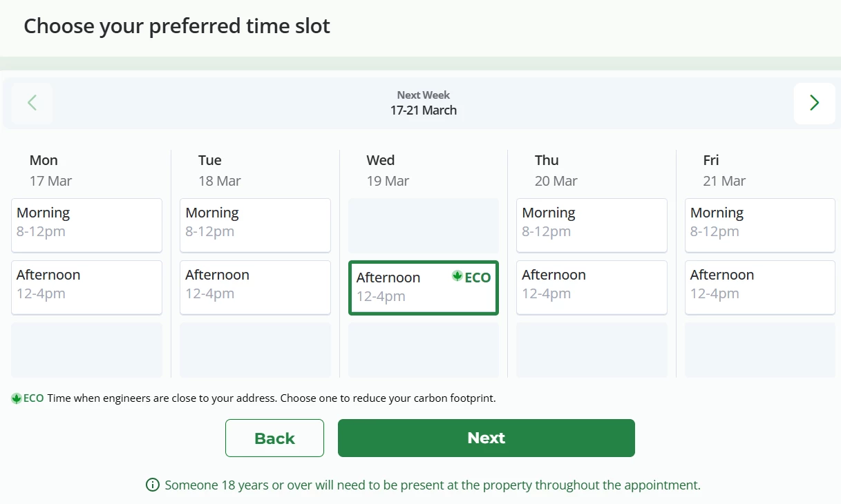Image resolution: width=841 pixels, height=504 pixels.
Task: Click the ECO leaf icon in legend
Action: tap(17, 398)
